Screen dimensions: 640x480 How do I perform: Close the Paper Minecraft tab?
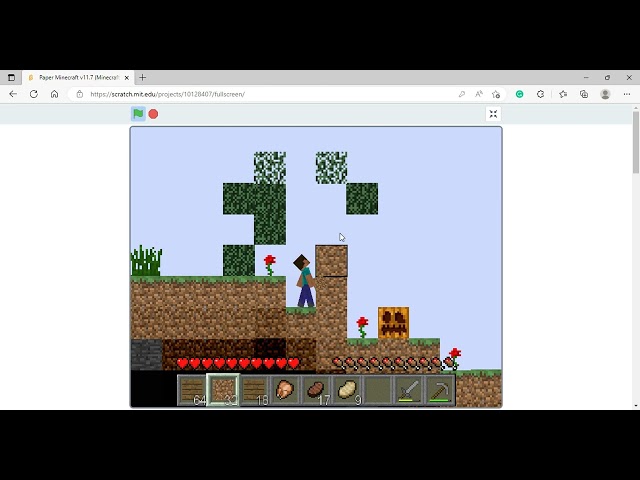click(127, 78)
